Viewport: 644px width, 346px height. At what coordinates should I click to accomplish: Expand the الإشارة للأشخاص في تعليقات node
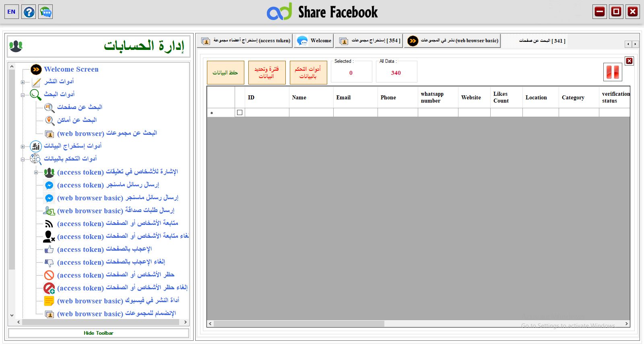pyautogui.click(x=36, y=172)
